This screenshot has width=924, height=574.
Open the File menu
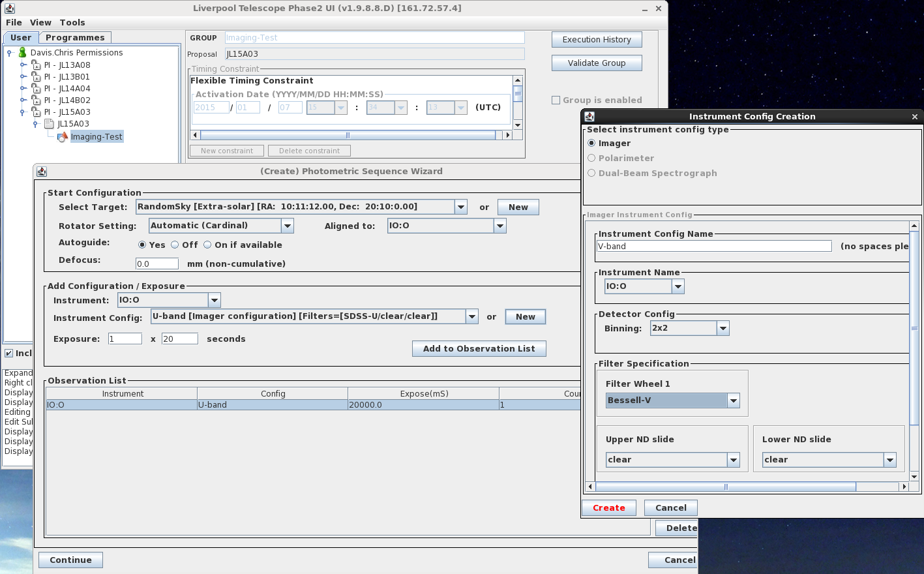pos(14,22)
